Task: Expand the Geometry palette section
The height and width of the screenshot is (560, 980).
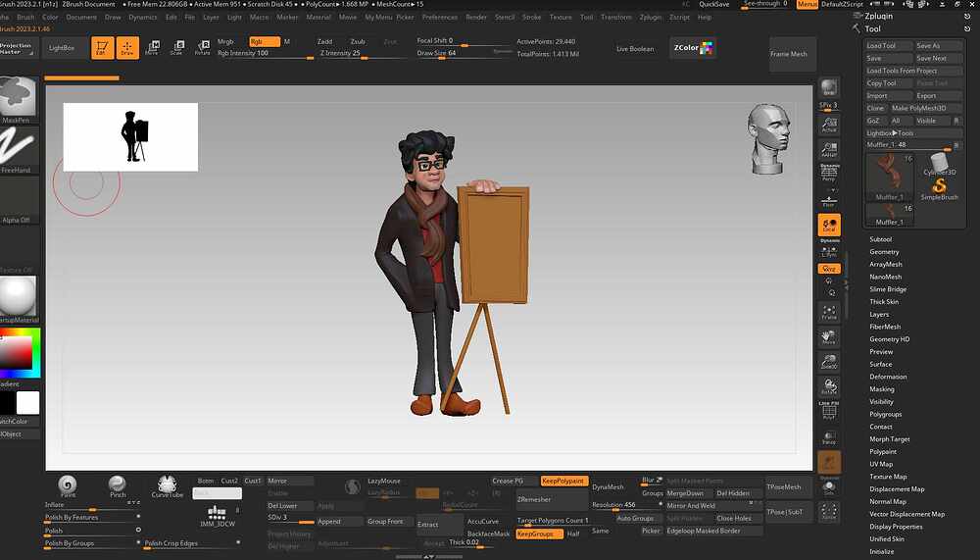Action: (x=884, y=251)
